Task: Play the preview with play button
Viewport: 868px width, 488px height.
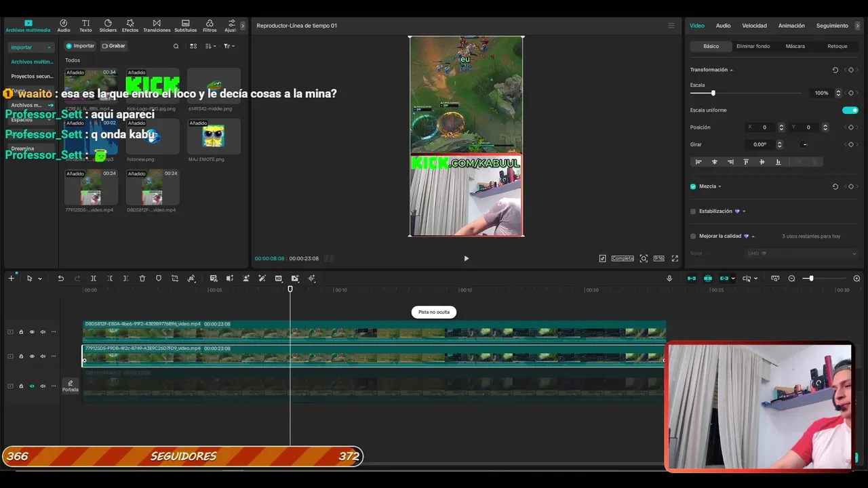Action: 466,258
